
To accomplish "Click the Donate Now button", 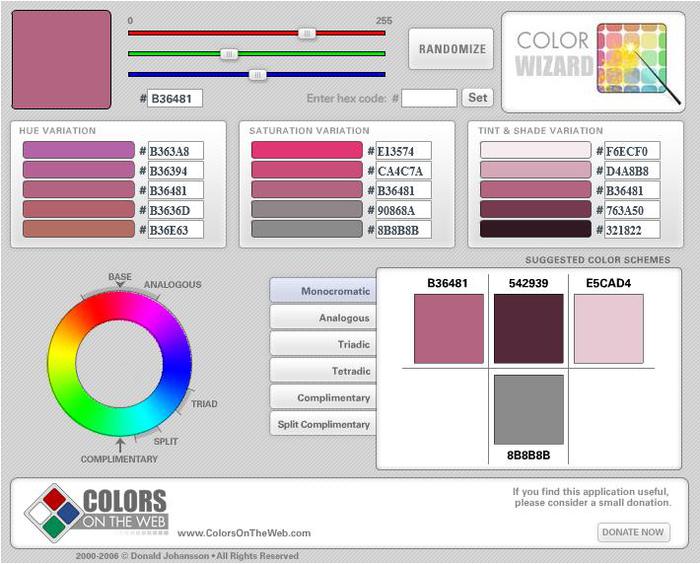I will (633, 532).
